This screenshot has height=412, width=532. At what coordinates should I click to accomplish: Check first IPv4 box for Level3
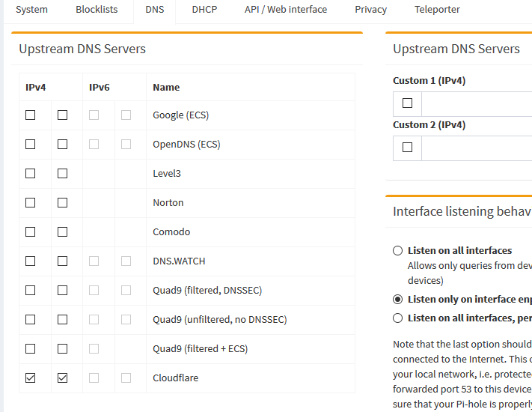tap(31, 174)
